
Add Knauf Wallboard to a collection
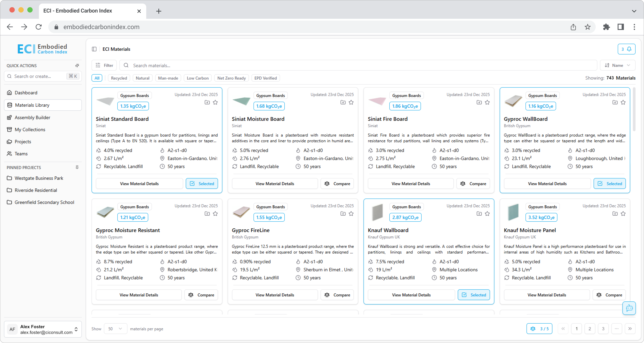(x=479, y=214)
